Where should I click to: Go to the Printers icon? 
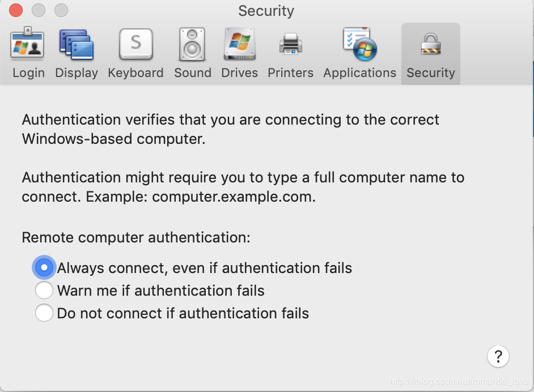(290, 44)
